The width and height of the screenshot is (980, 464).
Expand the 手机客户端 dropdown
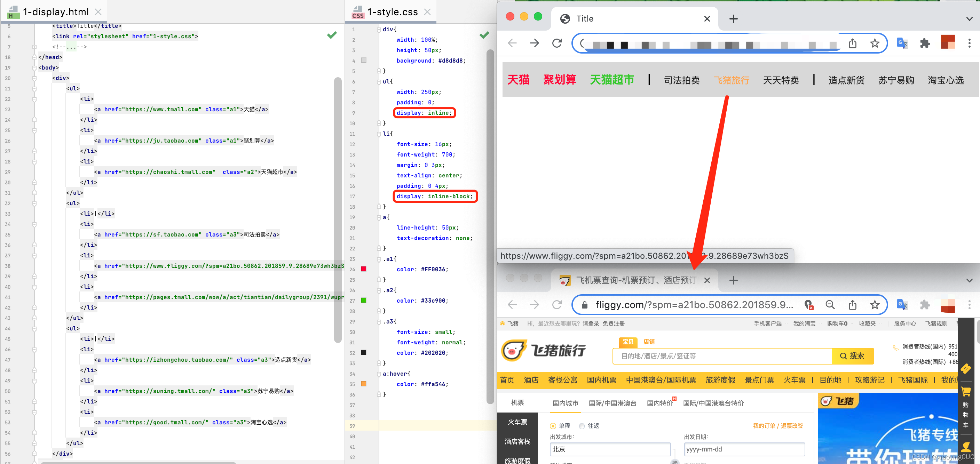(770, 324)
